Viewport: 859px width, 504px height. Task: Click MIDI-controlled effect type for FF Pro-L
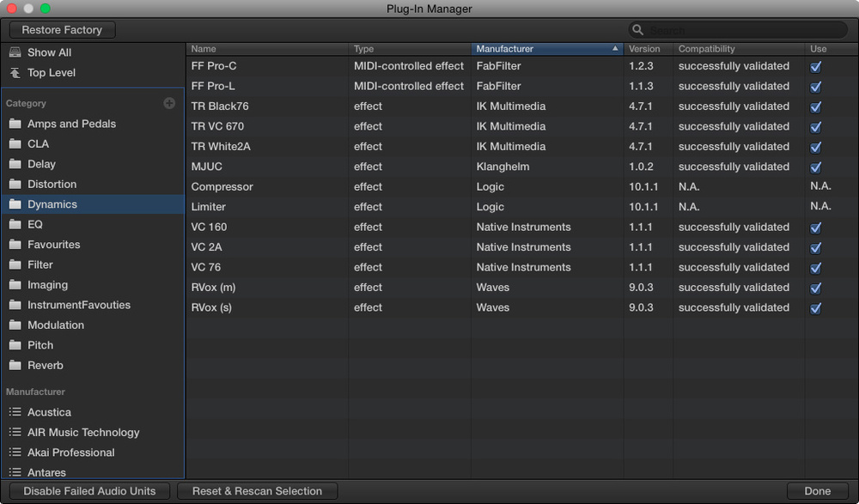(x=409, y=86)
